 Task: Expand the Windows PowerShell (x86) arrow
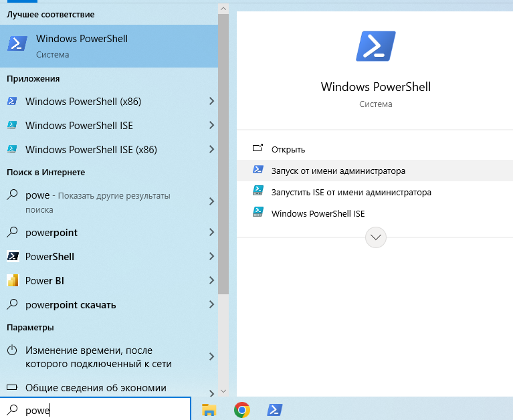coord(211,102)
